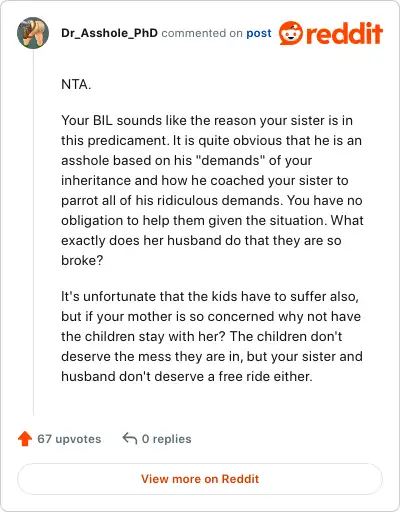Click the line "husband don't deserve a free ride either."
The height and width of the screenshot is (512, 400).
coord(187,376)
